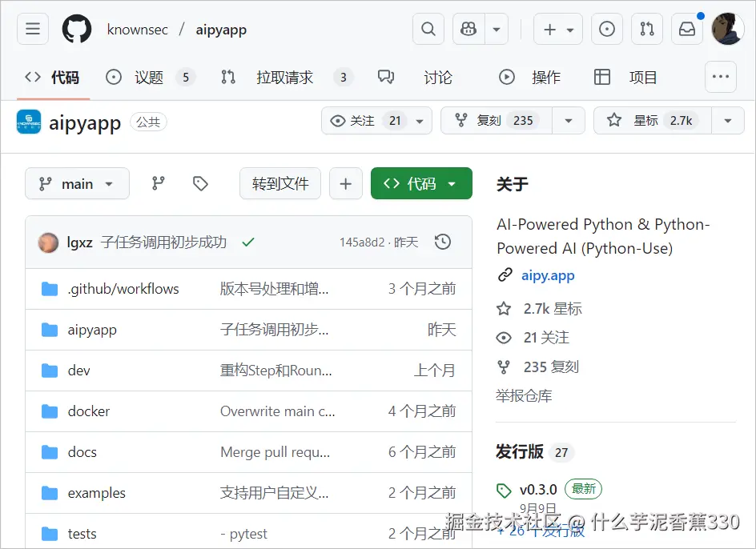Open the green 代码 clone dropdown
The height and width of the screenshot is (549, 756).
tap(421, 183)
